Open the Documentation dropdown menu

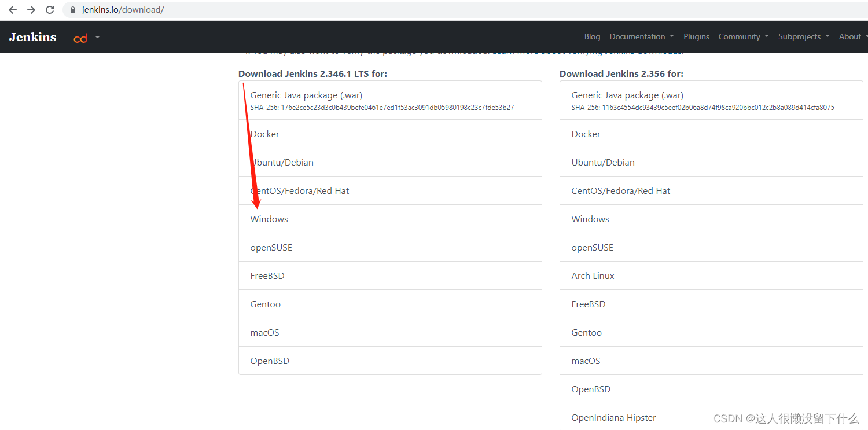tap(641, 36)
